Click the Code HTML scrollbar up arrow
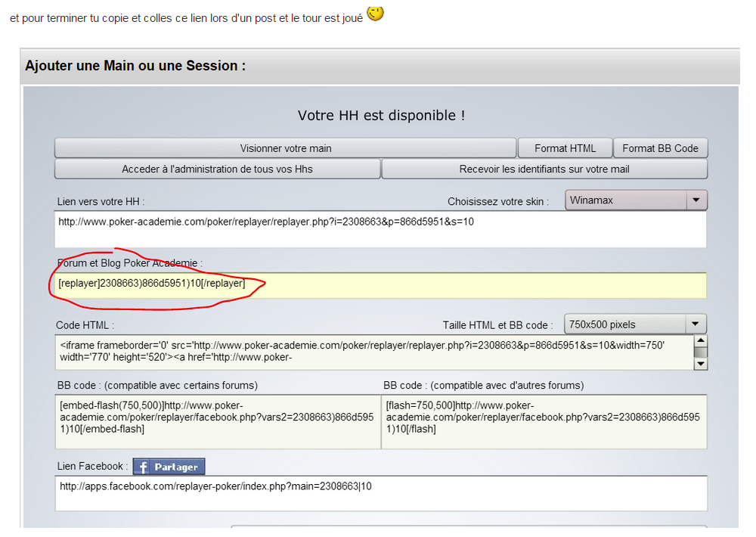 701,340
